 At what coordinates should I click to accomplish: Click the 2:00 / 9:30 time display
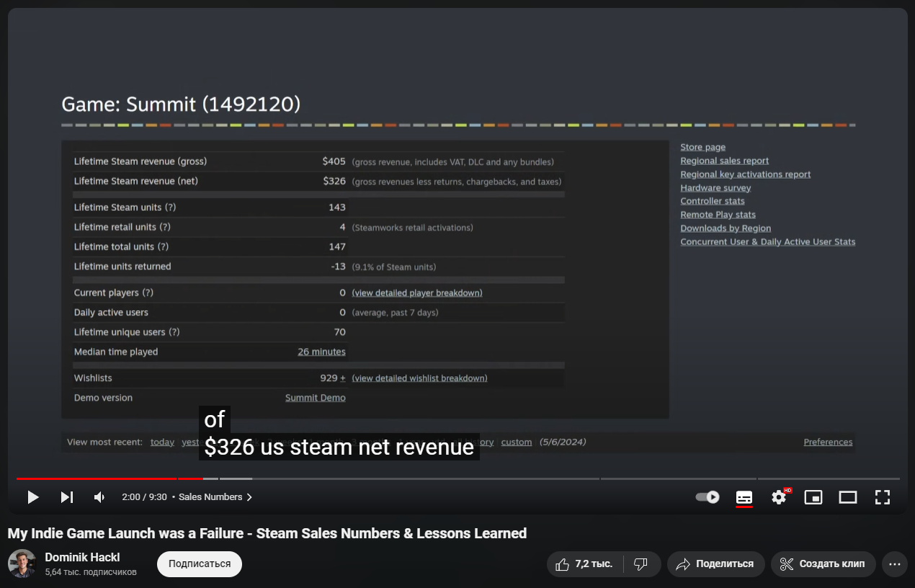(x=145, y=497)
